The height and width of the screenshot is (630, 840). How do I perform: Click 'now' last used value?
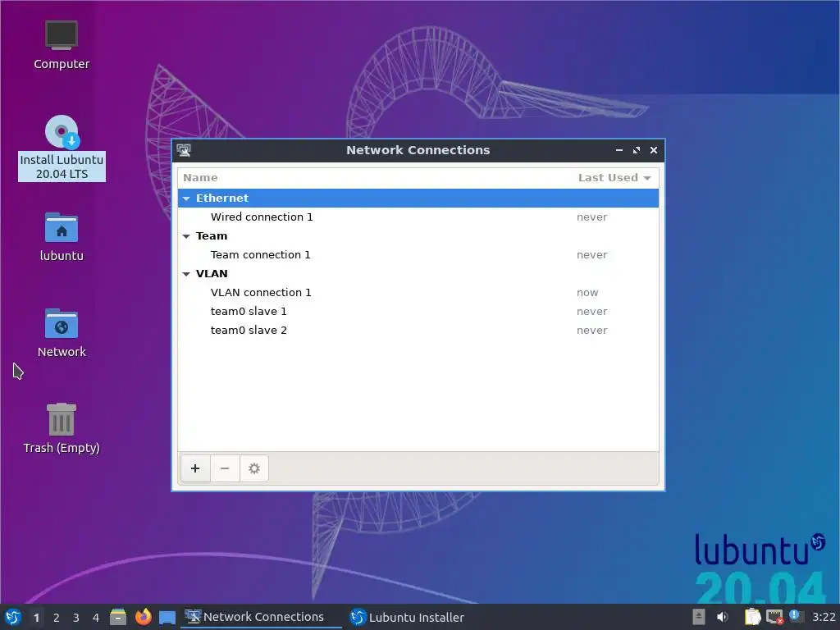pyautogui.click(x=587, y=293)
